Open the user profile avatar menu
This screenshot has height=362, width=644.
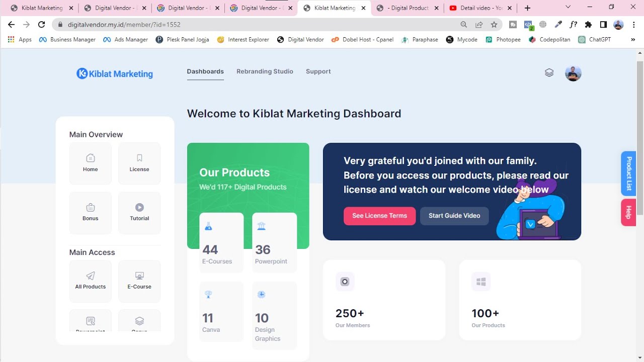[573, 73]
